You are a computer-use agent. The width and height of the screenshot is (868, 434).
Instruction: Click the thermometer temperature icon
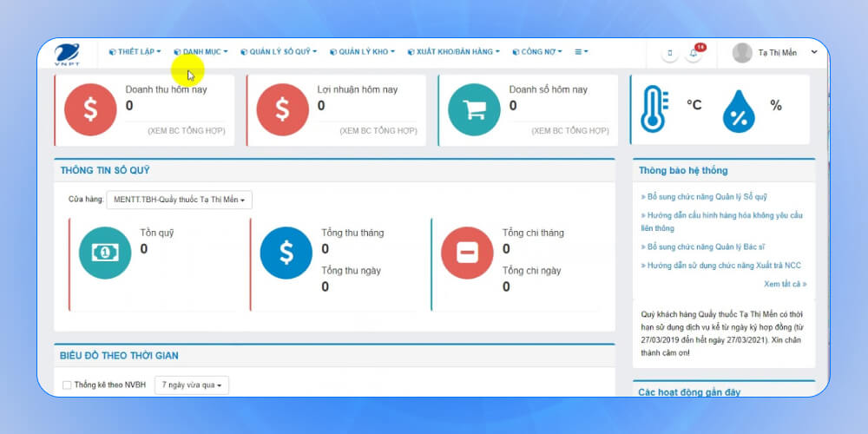[654, 110]
